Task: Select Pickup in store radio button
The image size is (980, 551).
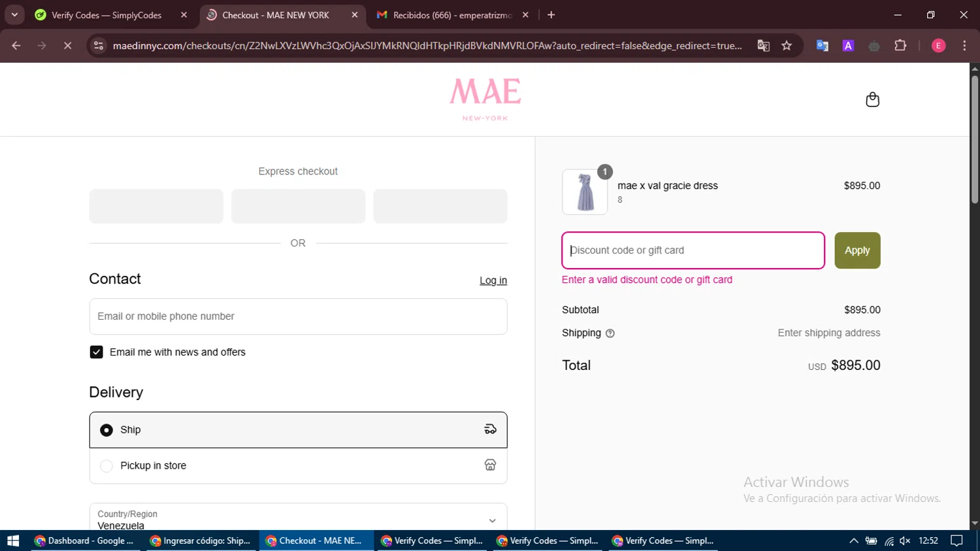Action: [x=106, y=466]
